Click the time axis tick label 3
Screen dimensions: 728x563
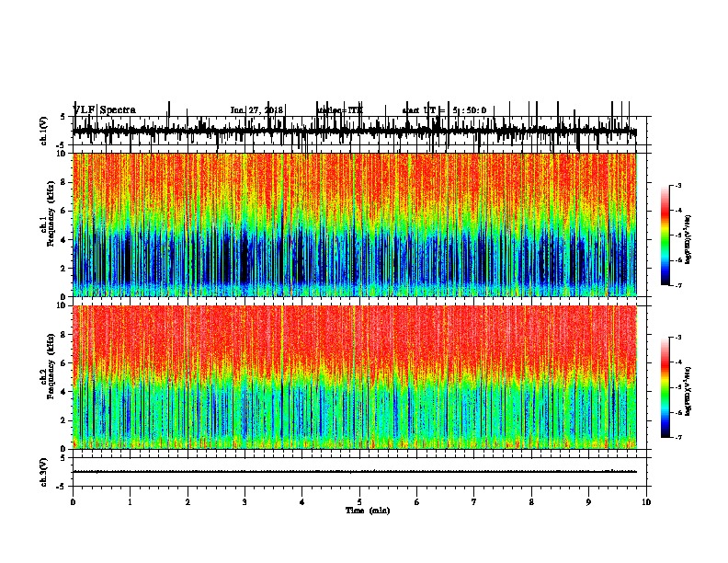[x=245, y=502]
